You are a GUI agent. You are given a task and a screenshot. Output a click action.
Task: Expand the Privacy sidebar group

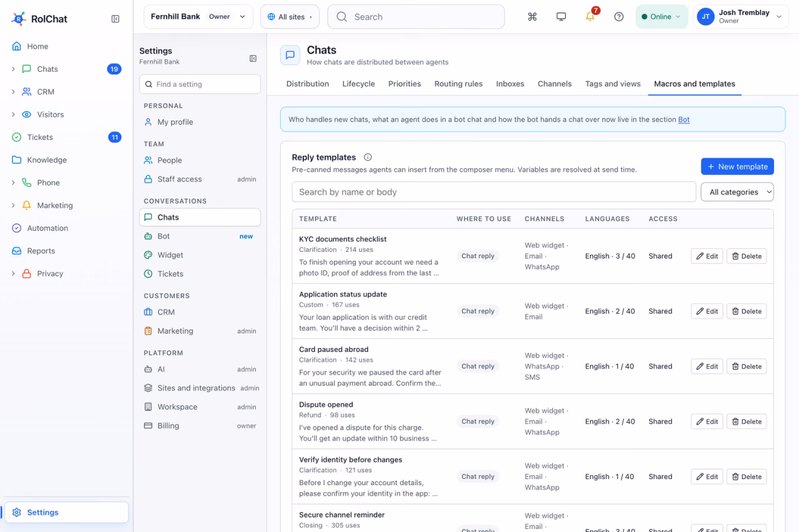point(13,274)
